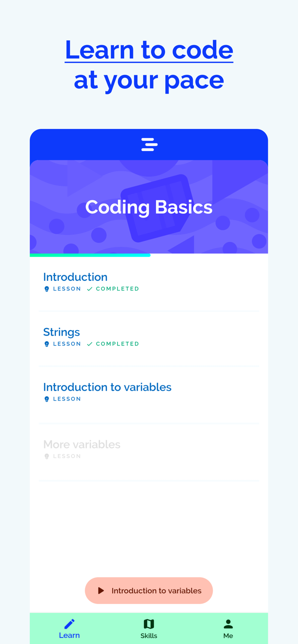Click the Coding Basics course banner
The height and width of the screenshot is (644, 298).
click(x=149, y=207)
